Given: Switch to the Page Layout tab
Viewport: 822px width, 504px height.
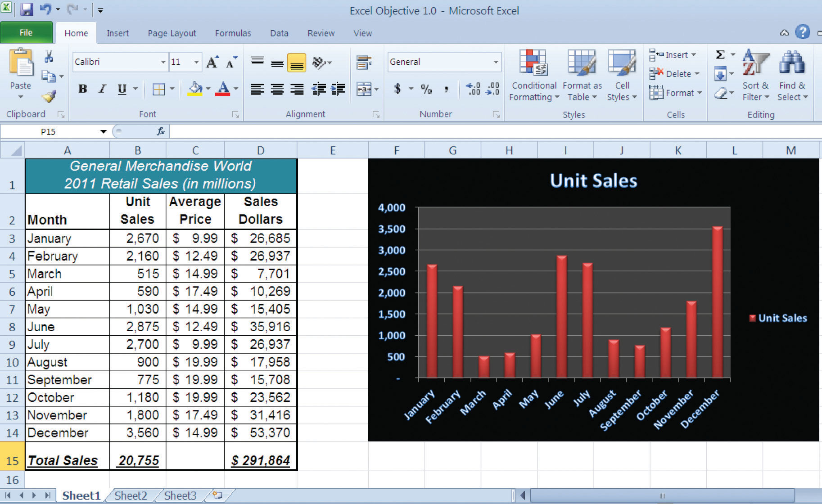Looking at the screenshot, I should (x=172, y=33).
